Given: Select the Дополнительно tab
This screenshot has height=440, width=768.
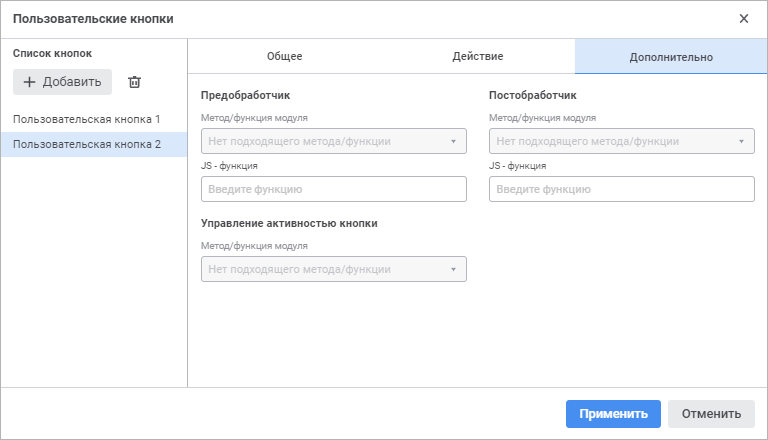Looking at the screenshot, I should click(x=671, y=57).
